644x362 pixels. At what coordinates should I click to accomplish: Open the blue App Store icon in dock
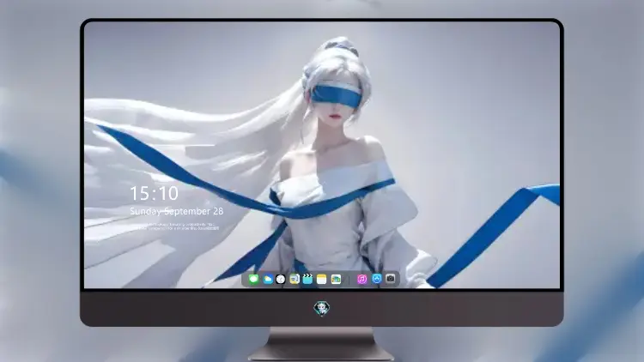[x=377, y=279]
